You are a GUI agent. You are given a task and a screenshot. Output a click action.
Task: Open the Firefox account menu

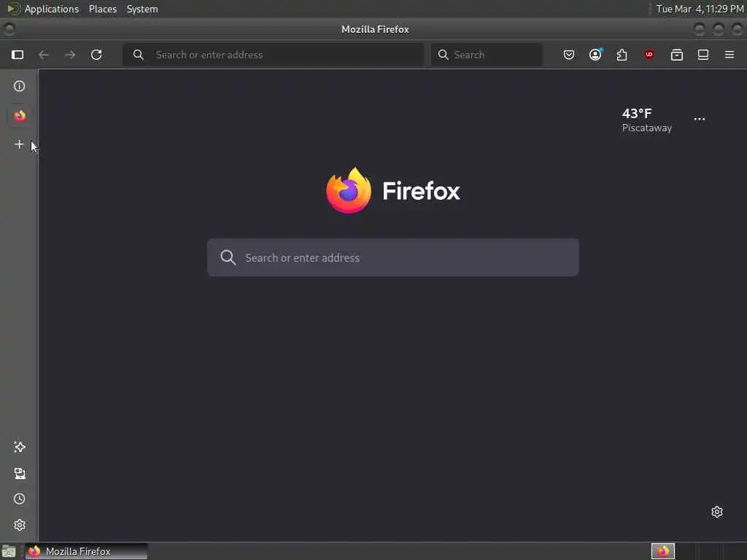[595, 55]
